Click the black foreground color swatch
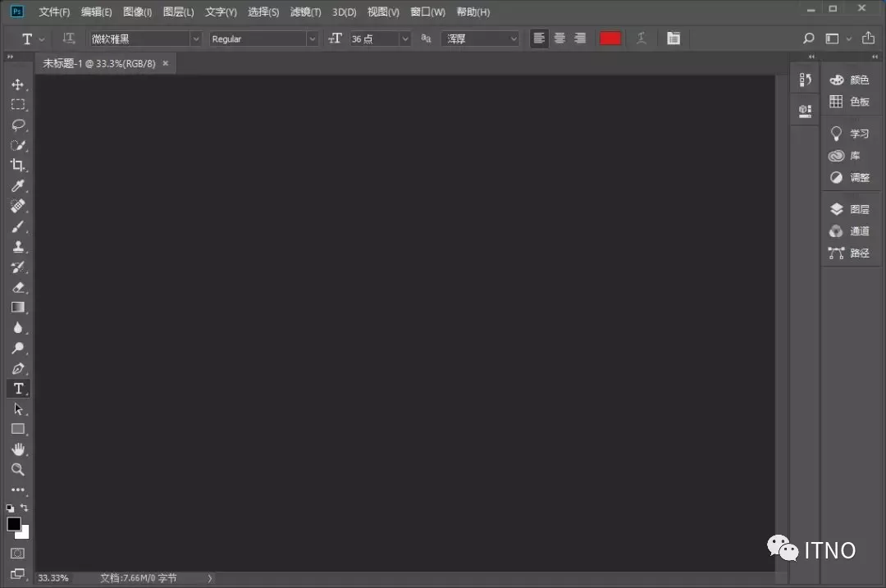 pos(13,523)
